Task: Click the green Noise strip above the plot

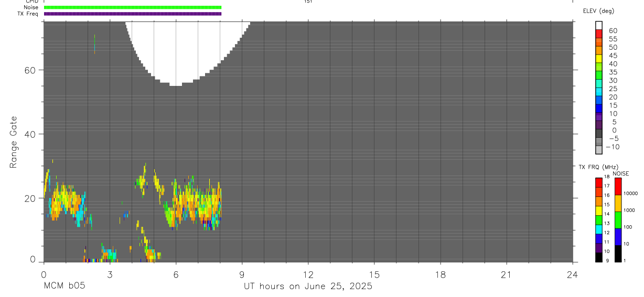Action: [x=133, y=7]
